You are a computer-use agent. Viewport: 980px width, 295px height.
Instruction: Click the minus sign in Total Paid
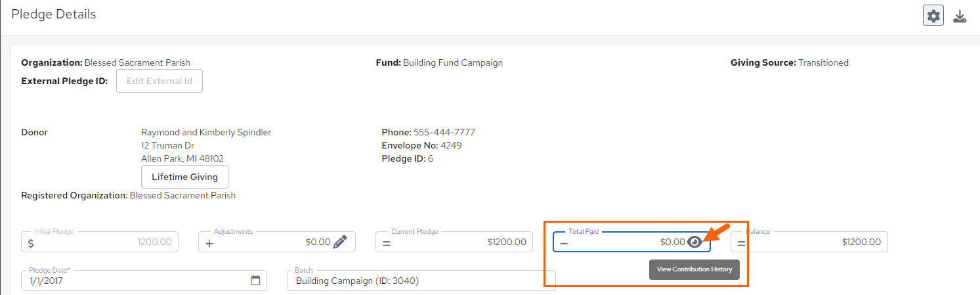coord(564,242)
